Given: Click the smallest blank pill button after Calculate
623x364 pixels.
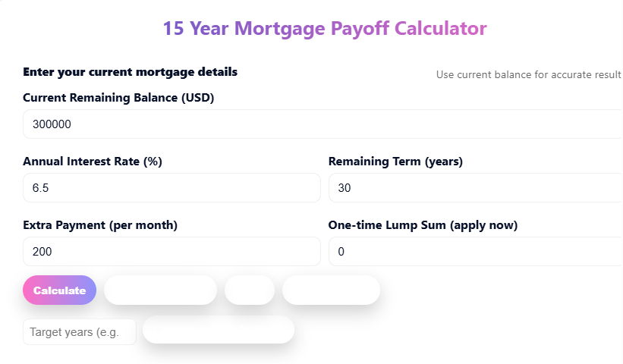Looking at the screenshot, I should click(250, 290).
